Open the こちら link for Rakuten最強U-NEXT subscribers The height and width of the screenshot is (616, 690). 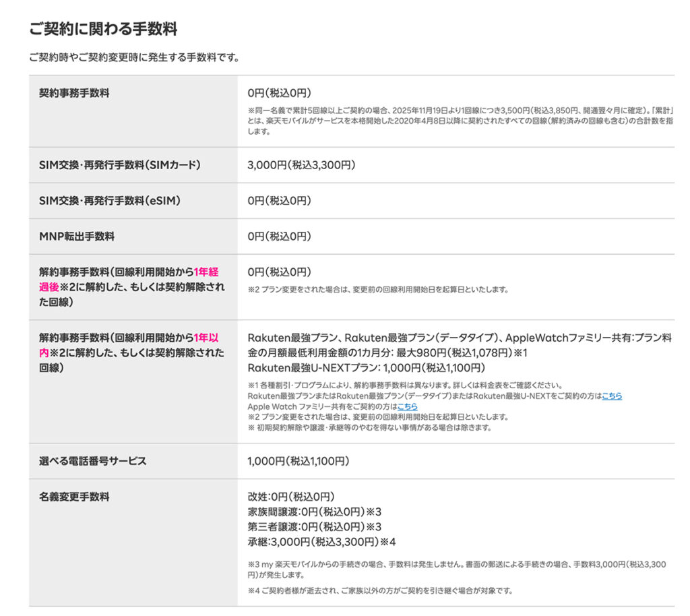(611, 396)
